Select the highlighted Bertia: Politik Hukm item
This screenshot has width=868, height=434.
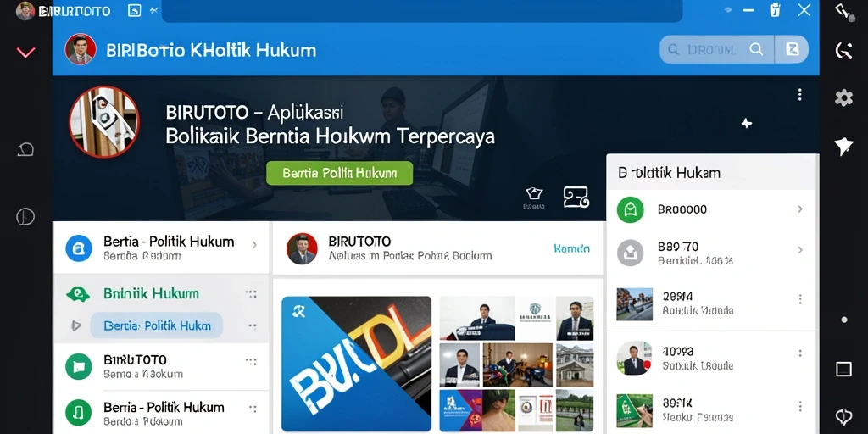(156, 325)
